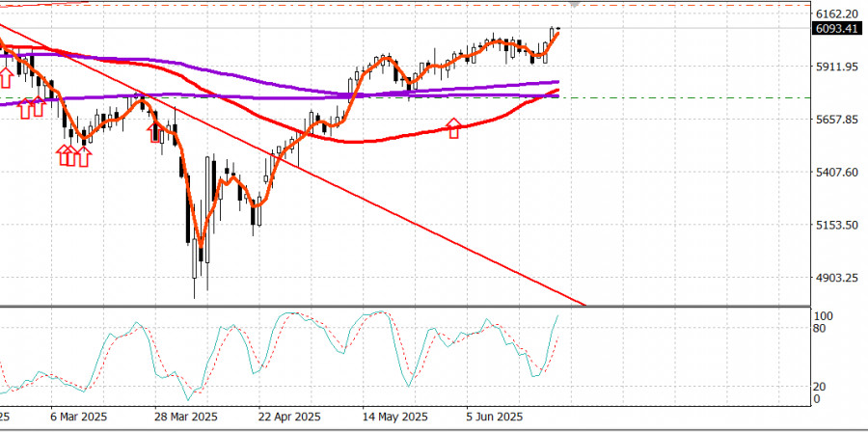Click the 5657.85 price axis label
Image resolution: width=868 pixels, height=432 pixels.
(x=836, y=120)
